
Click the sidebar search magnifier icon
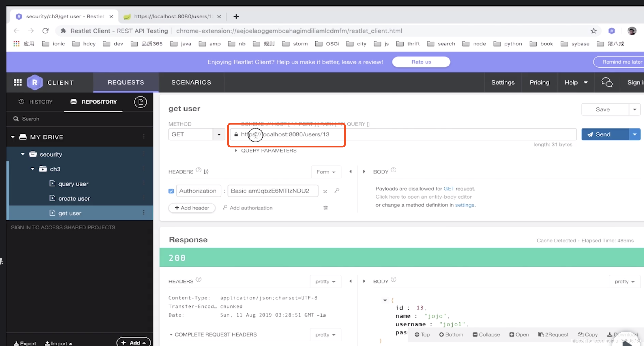16,119
